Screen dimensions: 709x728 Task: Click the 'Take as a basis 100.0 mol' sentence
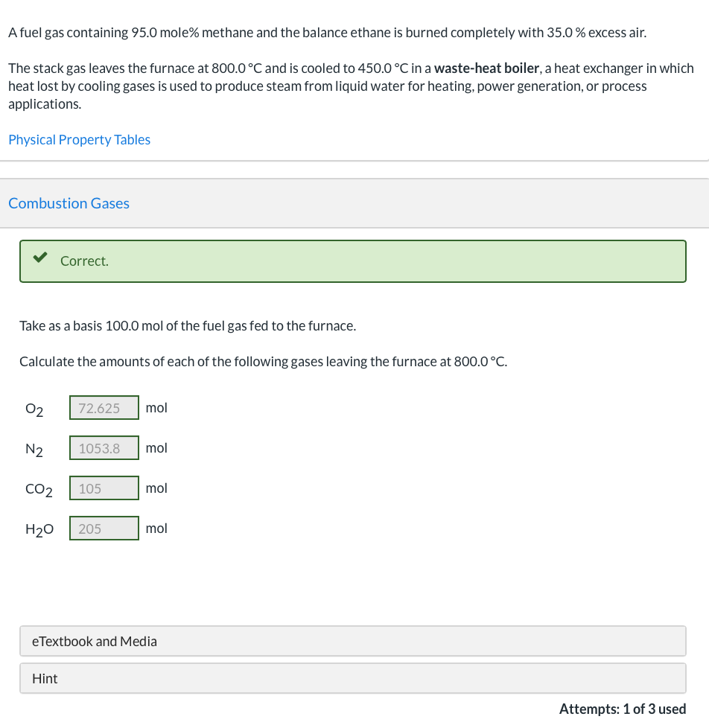click(x=188, y=326)
